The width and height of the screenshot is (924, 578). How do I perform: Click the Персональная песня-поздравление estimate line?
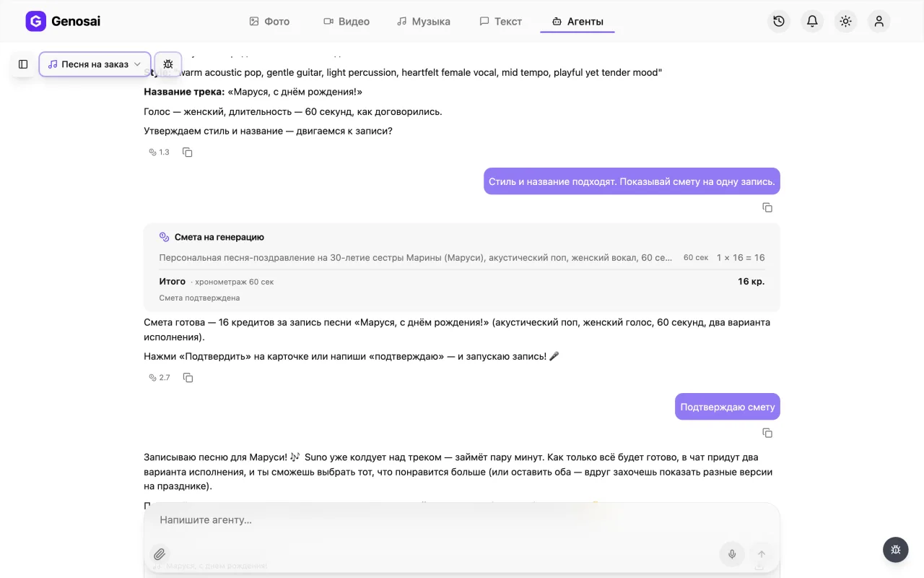pos(416,257)
